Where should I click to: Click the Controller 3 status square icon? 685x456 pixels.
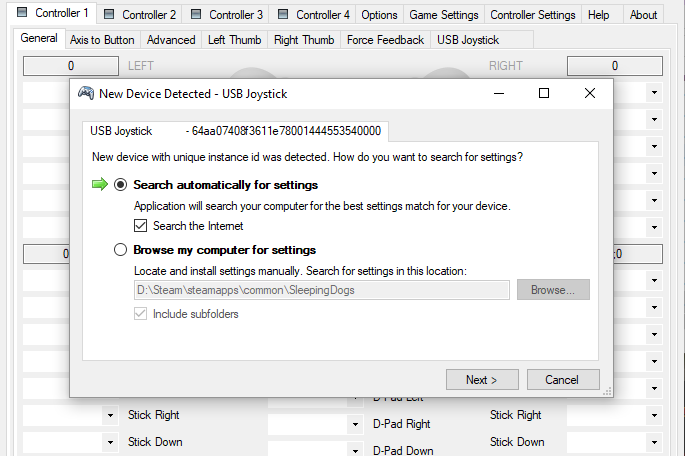pyautogui.click(x=196, y=15)
